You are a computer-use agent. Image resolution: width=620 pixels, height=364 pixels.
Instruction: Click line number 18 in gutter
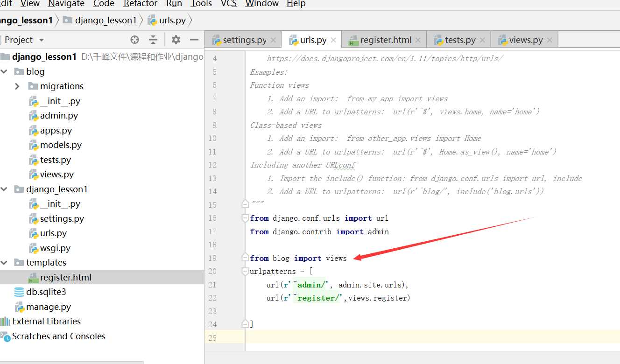point(212,245)
